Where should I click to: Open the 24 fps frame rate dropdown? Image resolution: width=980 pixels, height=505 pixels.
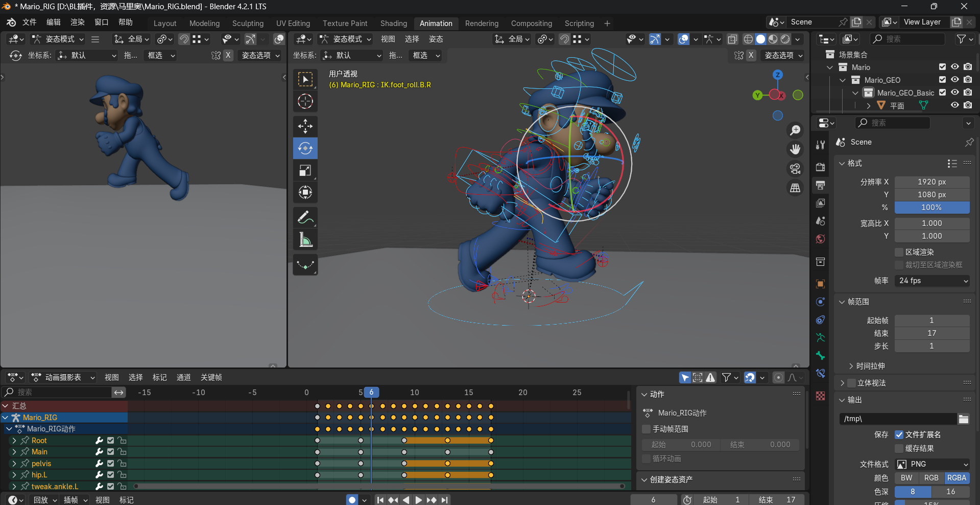tap(932, 281)
